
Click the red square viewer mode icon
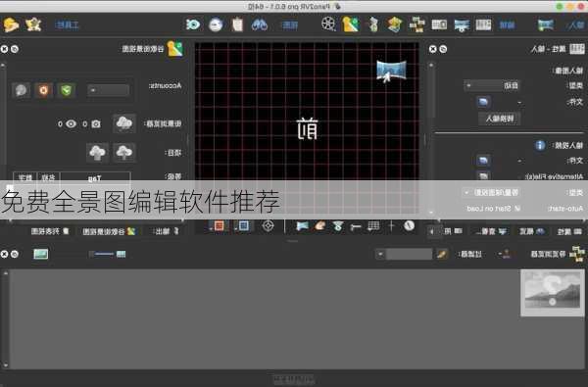tap(219, 225)
